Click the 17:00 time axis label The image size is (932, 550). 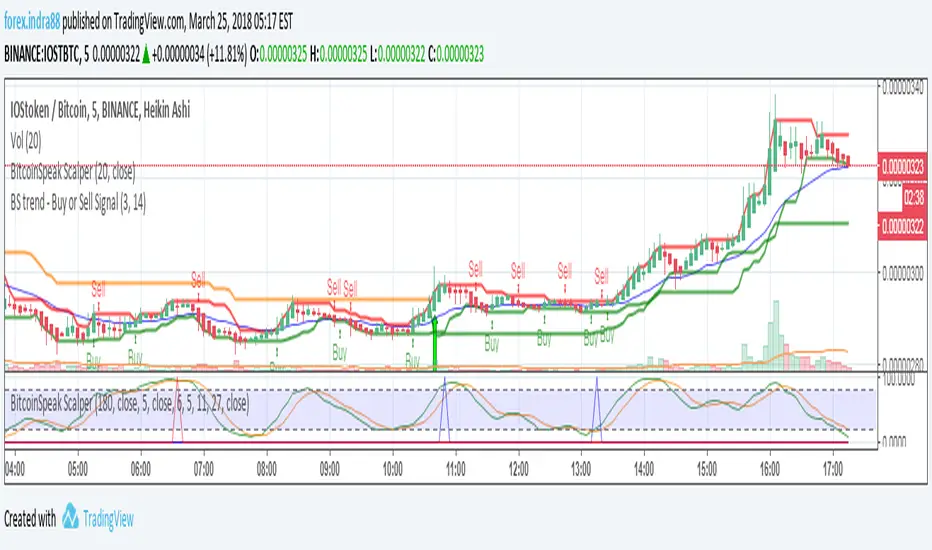pos(833,469)
